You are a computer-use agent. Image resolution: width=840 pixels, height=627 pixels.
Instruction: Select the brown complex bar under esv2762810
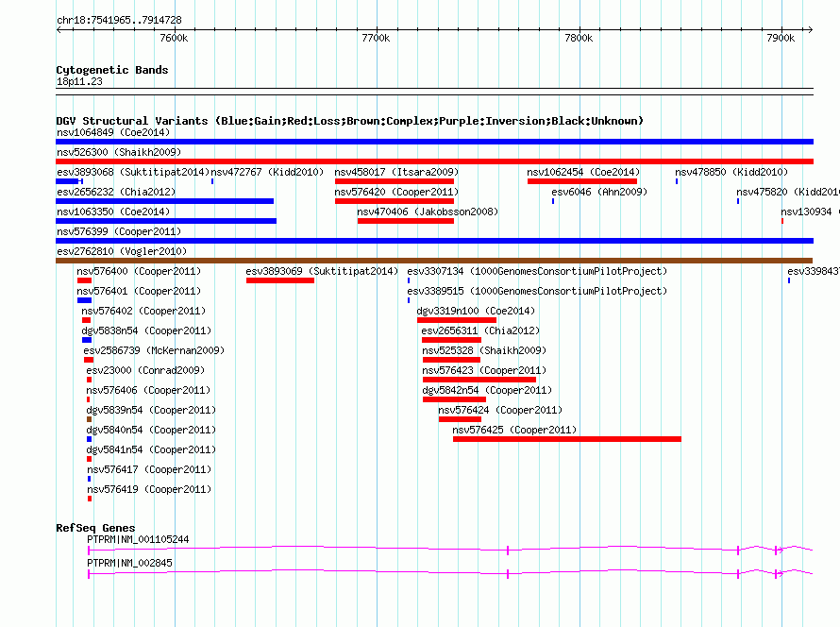[x=434, y=261]
